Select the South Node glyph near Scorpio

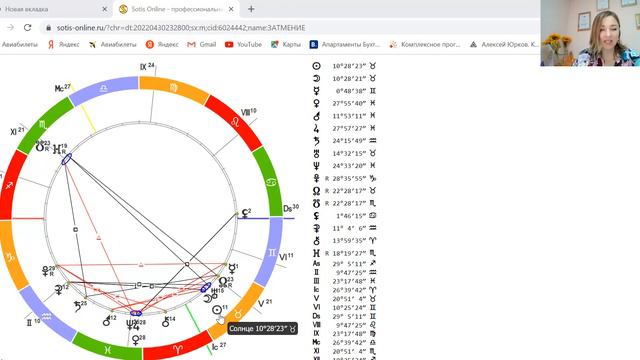coord(40,147)
